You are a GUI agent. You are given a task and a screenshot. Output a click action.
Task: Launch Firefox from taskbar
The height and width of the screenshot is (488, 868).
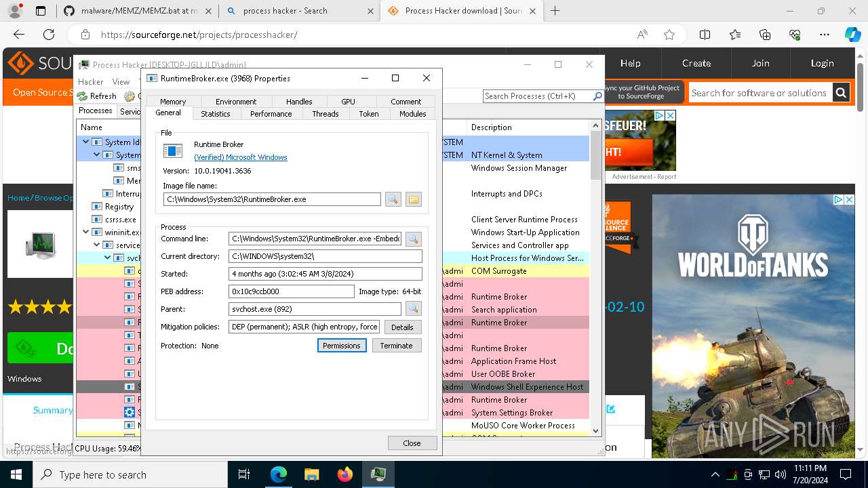pyautogui.click(x=345, y=474)
